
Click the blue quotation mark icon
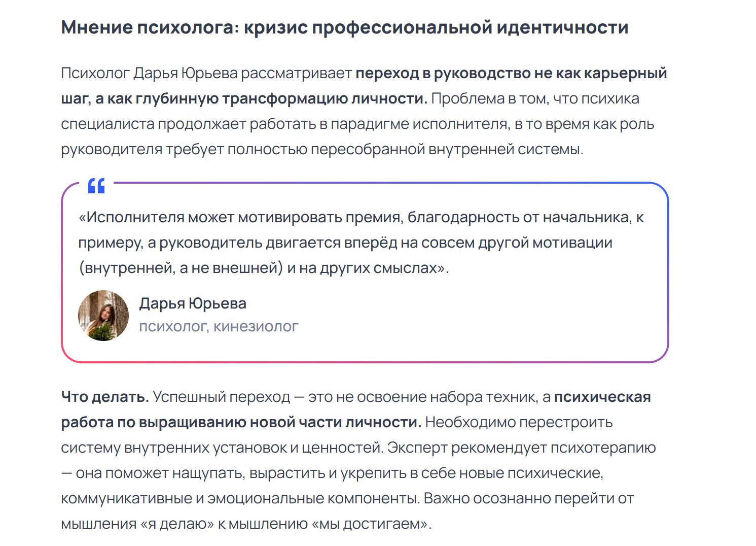coord(96,186)
